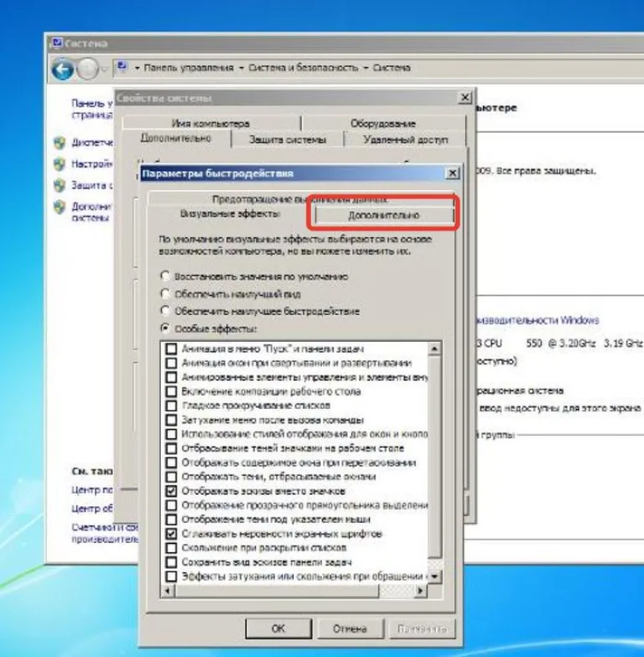
Task: Enable 'Анимация в меню Пуск и панели задач'
Action: [x=171, y=349]
